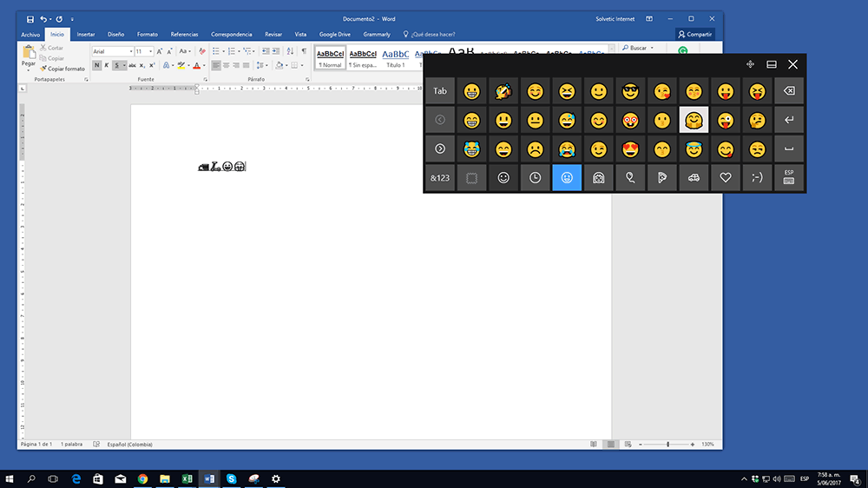The image size is (868, 488).
Task: Expand the line spacing dropdown
Action: pos(261,65)
